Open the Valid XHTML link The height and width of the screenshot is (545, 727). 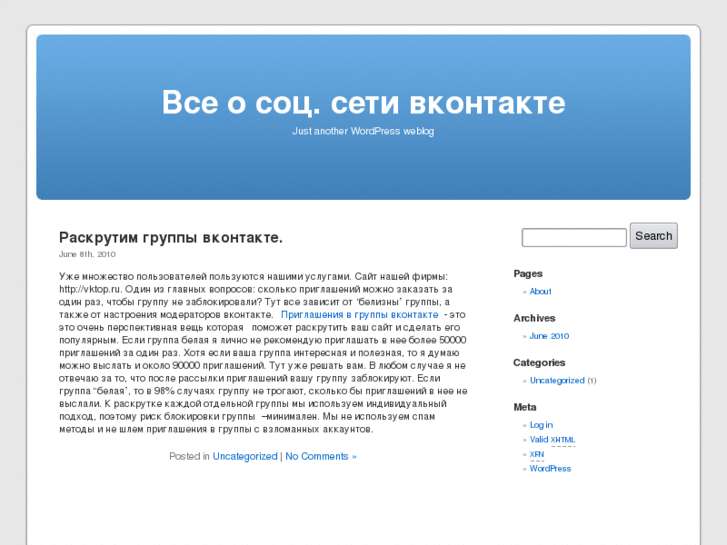tap(552, 439)
